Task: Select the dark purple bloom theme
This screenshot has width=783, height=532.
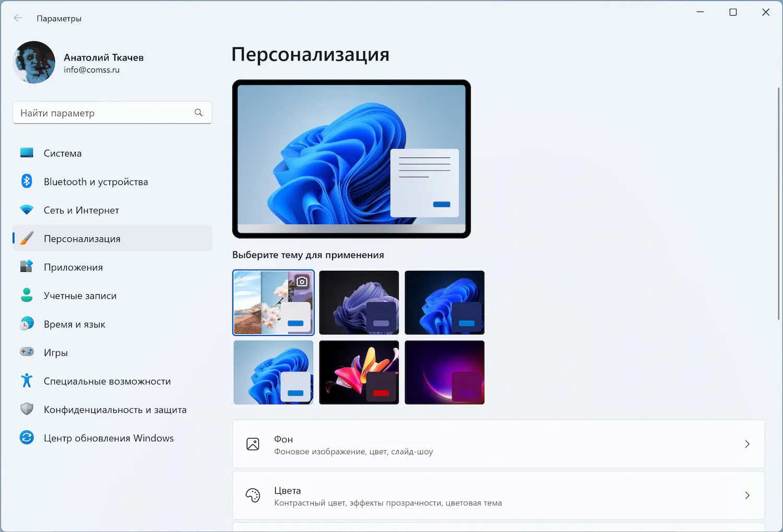Action: [359, 303]
